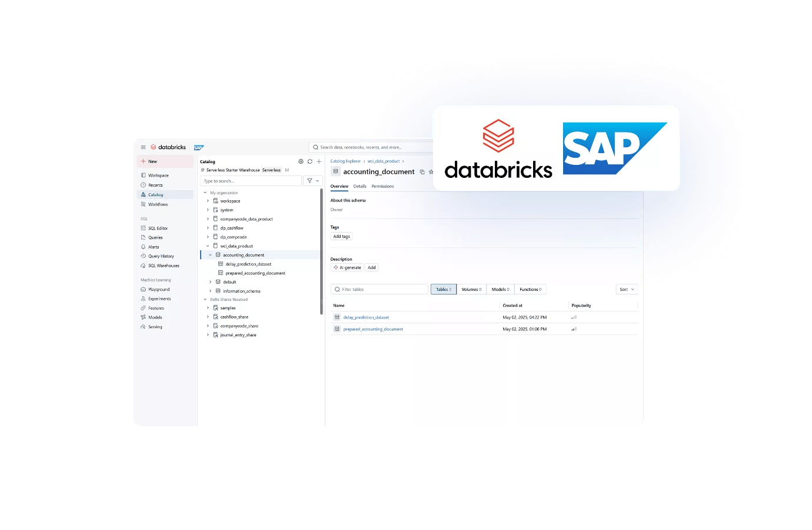Open Catalog settings gear icon
The width and height of the screenshot is (812, 530).
(x=301, y=161)
